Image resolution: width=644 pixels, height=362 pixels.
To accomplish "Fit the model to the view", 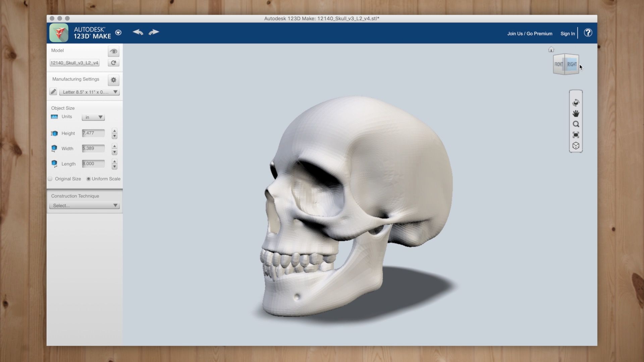I will 576,135.
